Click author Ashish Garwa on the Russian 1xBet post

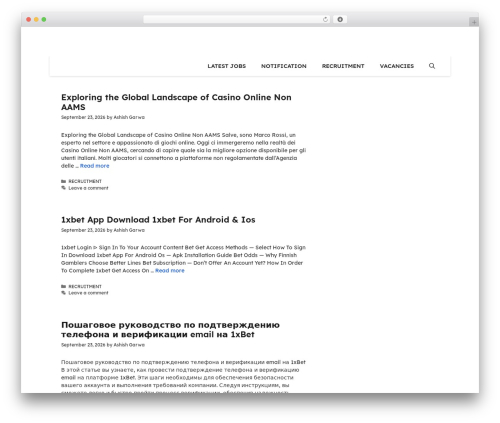click(x=129, y=345)
